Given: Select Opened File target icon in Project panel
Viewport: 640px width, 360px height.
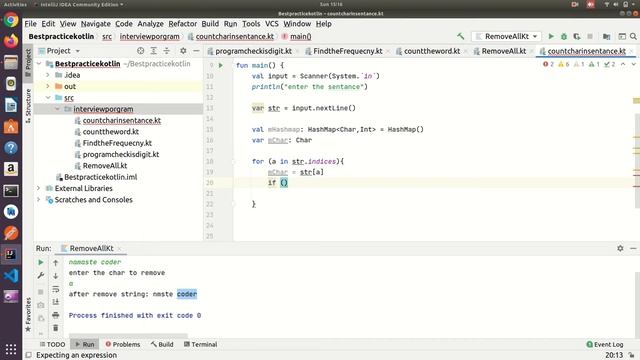Looking at the screenshot, I should (140, 51).
